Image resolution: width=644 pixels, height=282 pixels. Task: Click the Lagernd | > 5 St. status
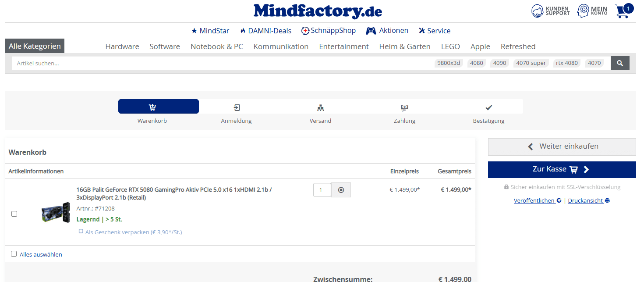(x=99, y=219)
